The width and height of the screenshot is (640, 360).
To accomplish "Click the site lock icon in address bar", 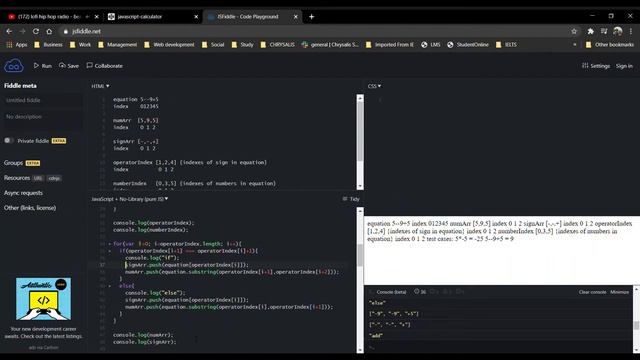I will click(65, 31).
